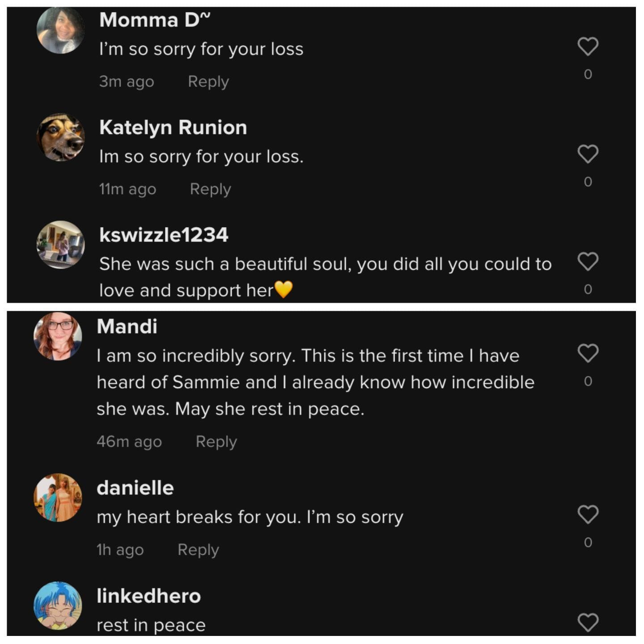Select the linkedhero username
644x644 pixels.
point(148,596)
